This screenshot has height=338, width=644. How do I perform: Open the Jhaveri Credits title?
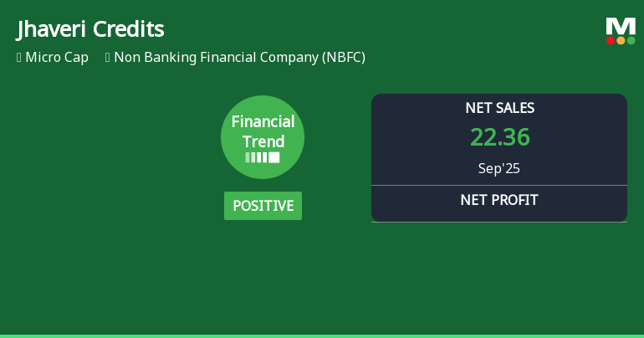tap(90, 29)
